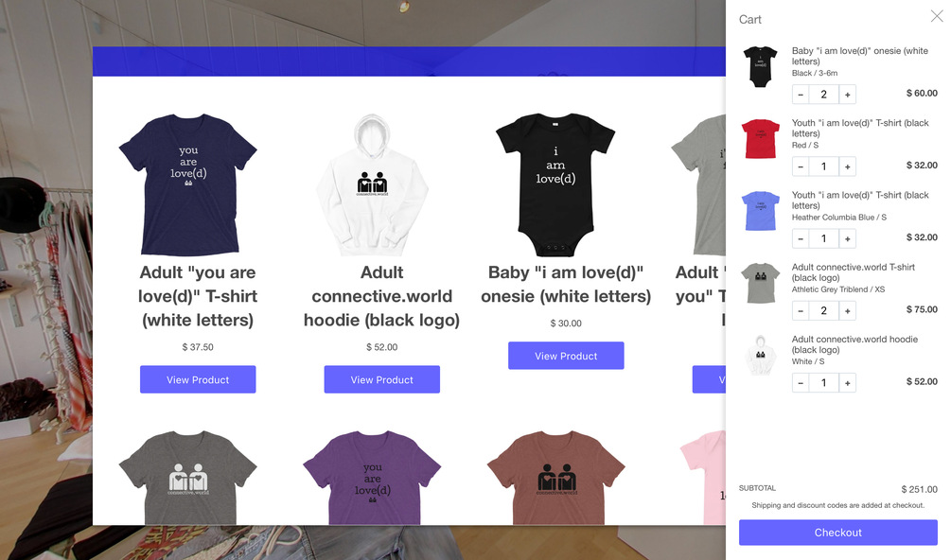
Task: Select purple "you are love(d)" T-shirt image
Action: [372, 478]
